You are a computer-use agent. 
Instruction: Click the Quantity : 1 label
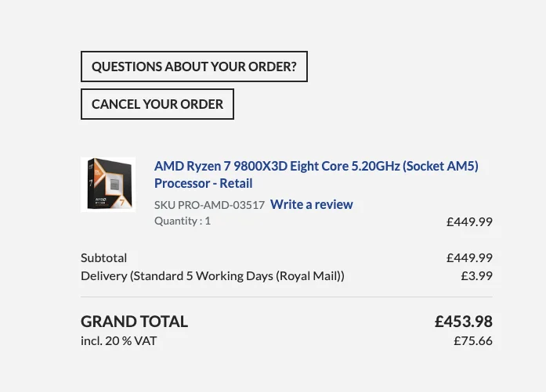tap(183, 221)
